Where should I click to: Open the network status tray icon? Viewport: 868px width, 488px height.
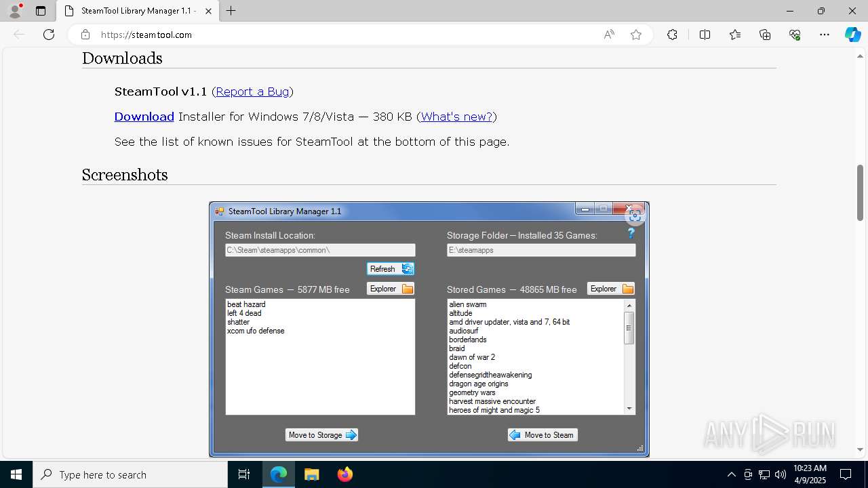pyautogui.click(x=764, y=474)
